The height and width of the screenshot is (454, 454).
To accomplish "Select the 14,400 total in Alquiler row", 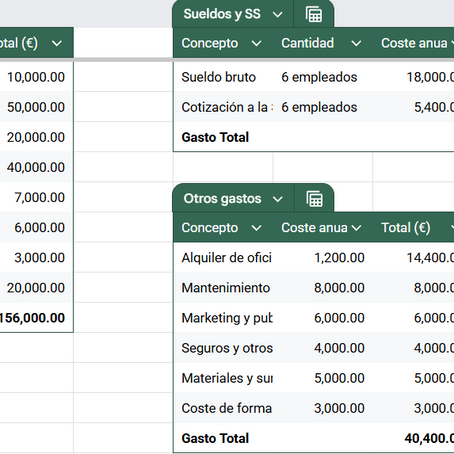I will (430, 258).
